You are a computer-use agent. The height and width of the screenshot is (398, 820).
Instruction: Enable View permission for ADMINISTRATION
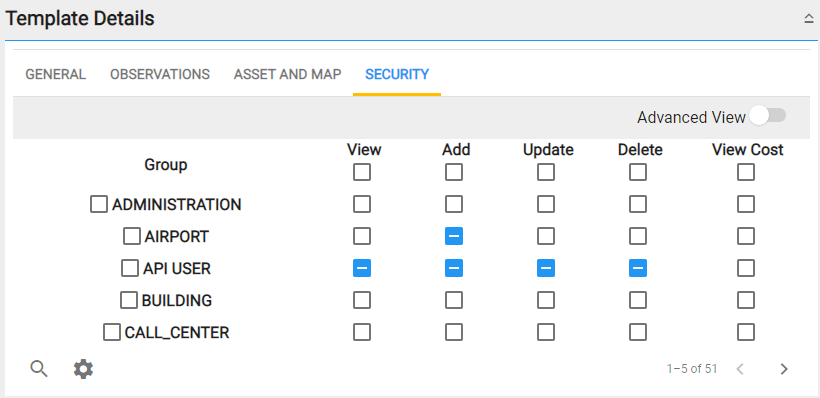tap(362, 204)
